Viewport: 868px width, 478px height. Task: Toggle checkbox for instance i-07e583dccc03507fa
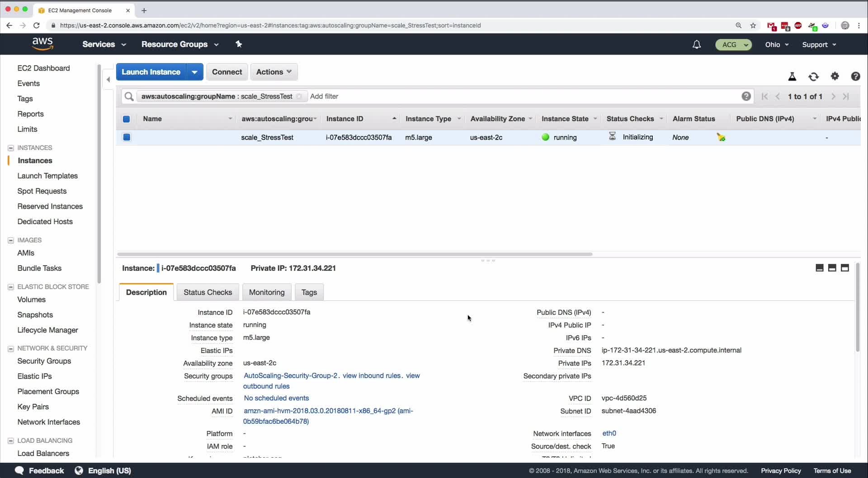[x=127, y=137]
